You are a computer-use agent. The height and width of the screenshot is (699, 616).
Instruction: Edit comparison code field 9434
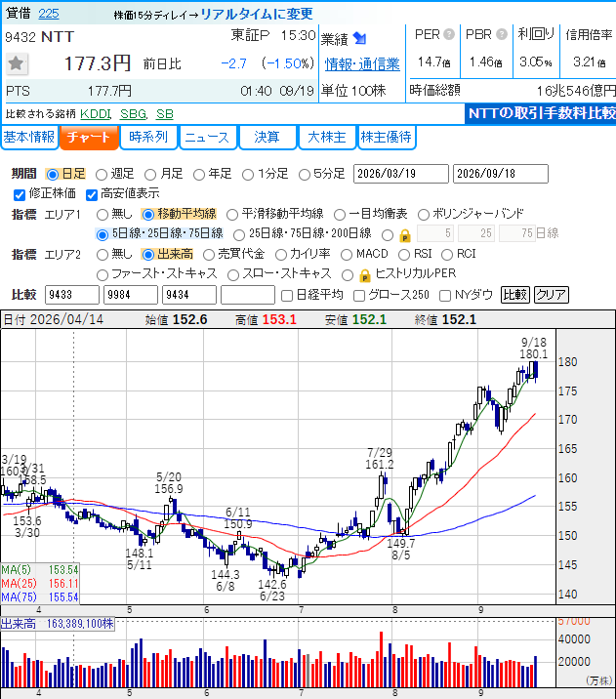189,295
